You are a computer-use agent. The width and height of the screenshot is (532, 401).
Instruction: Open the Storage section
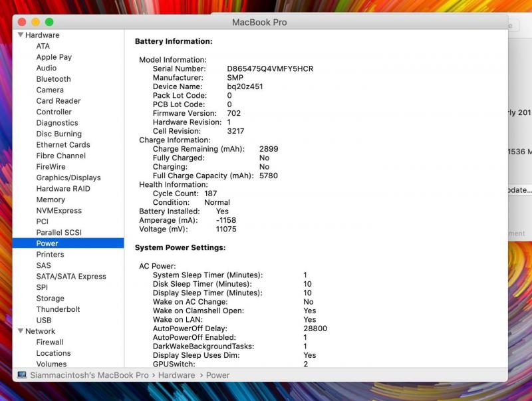point(51,298)
